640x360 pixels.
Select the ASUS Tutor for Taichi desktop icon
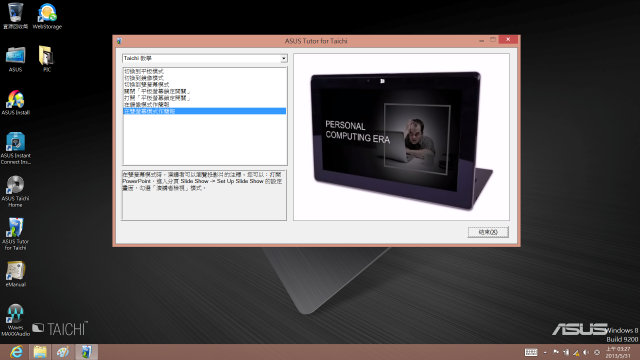[16, 234]
